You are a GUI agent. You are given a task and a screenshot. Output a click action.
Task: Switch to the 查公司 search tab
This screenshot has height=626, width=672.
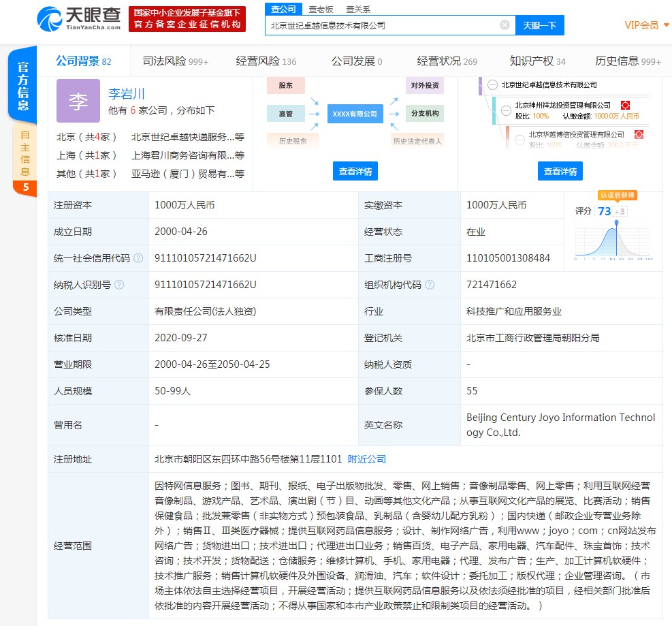click(x=283, y=9)
